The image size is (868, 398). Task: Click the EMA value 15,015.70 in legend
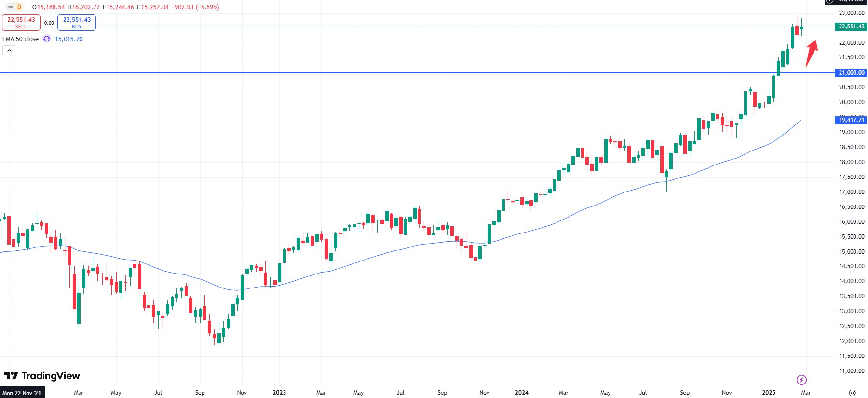68,39
